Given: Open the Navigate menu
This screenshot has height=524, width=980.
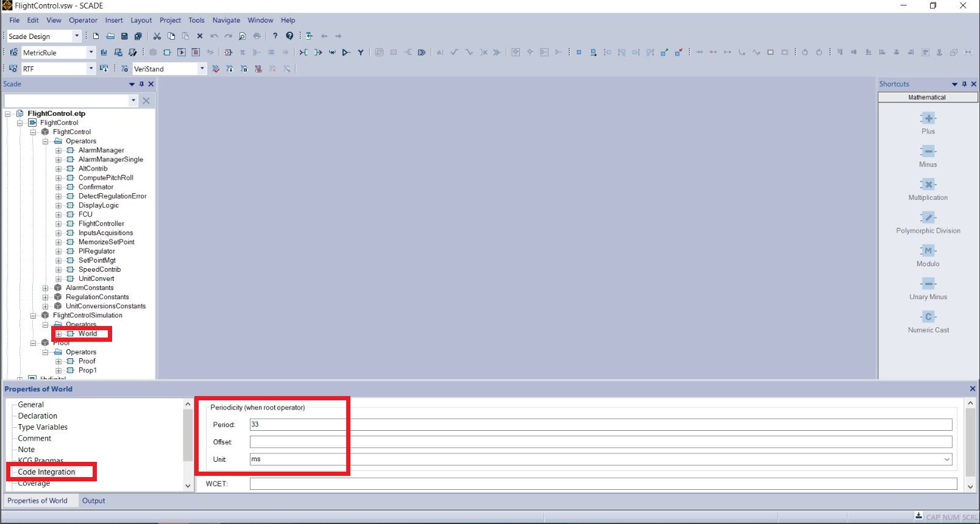Looking at the screenshot, I should pyautogui.click(x=226, y=20).
